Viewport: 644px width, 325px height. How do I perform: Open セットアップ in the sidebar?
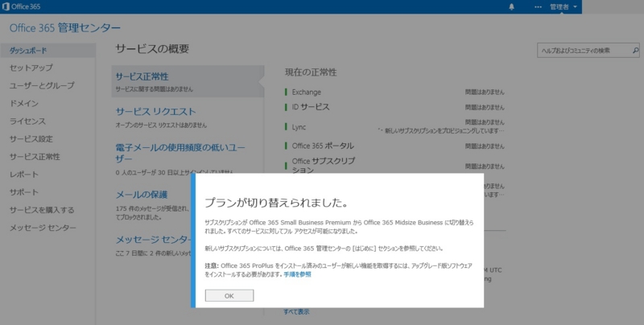point(31,68)
